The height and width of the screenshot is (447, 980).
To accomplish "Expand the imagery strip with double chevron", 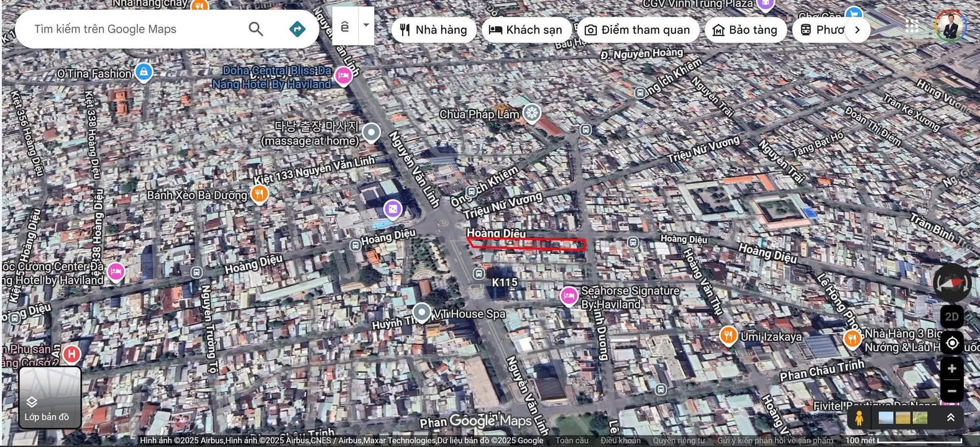I will 950,418.
